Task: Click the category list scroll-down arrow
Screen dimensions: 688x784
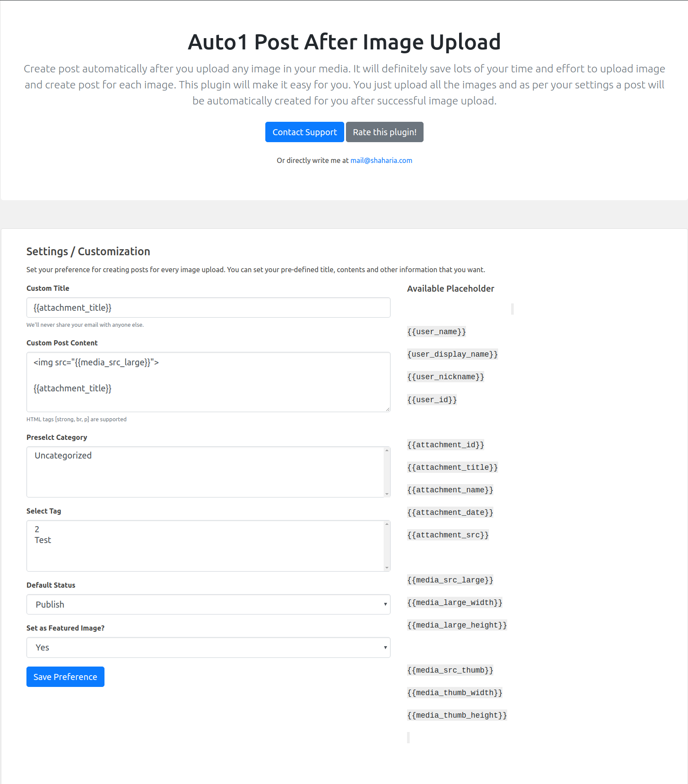Action: click(387, 494)
